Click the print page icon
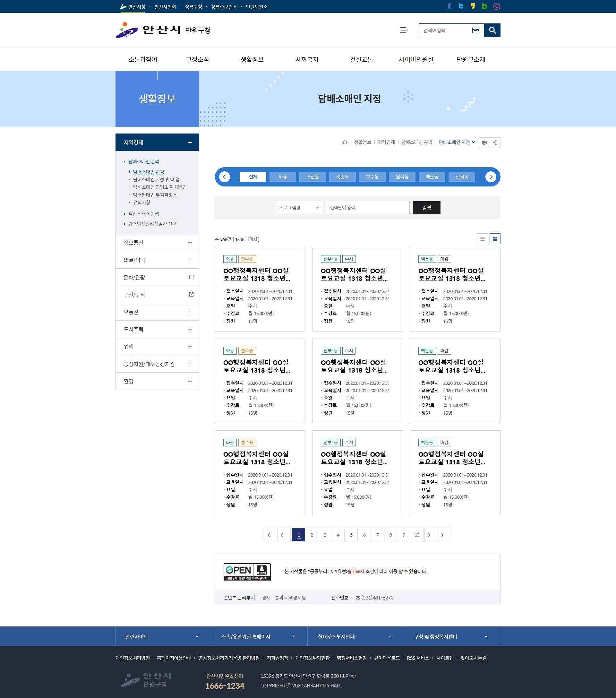The image size is (616, 698). pyautogui.click(x=484, y=143)
